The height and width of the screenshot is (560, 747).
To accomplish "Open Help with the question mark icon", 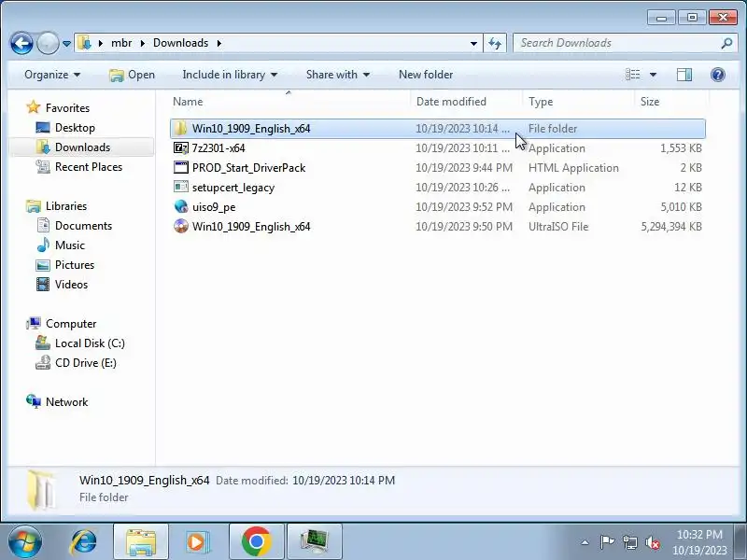I will 718,75.
